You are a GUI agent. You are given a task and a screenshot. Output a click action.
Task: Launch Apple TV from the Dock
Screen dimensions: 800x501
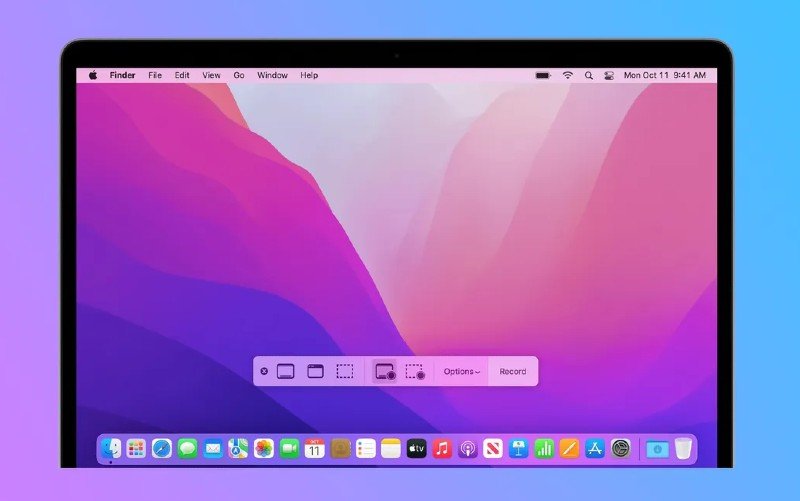417,448
